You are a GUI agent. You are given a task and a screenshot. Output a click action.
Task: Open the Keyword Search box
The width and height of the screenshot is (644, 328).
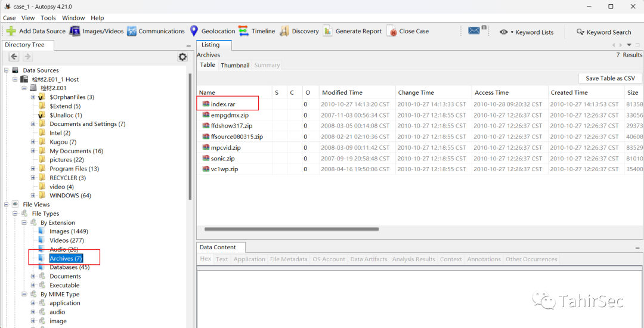pos(603,32)
